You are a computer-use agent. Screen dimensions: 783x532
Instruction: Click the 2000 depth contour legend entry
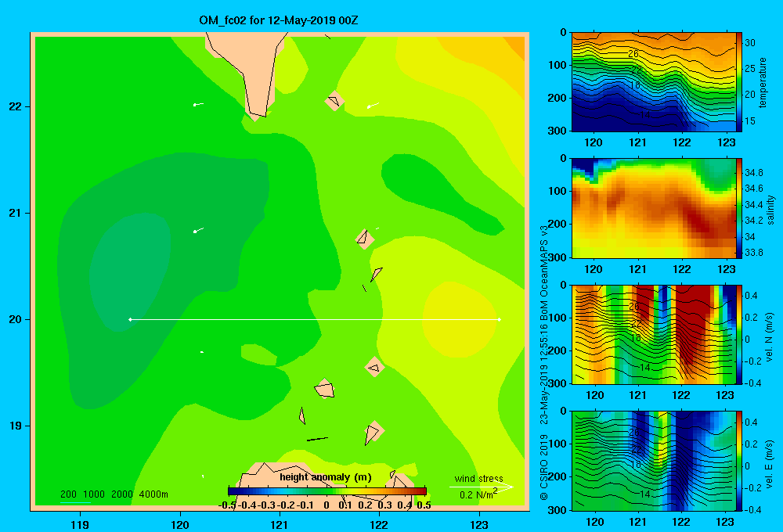(122, 494)
